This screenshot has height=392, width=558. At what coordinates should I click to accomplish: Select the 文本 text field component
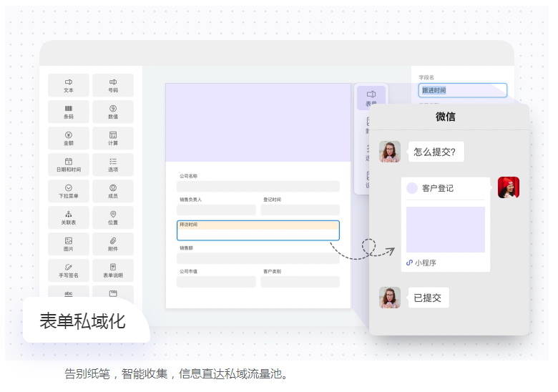pyautogui.click(x=69, y=85)
